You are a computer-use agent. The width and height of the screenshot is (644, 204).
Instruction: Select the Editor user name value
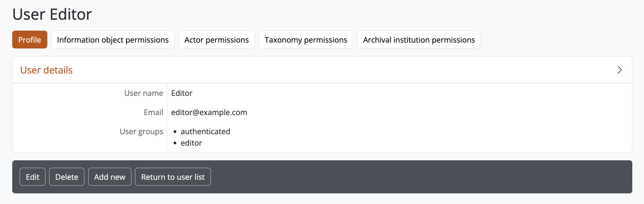click(182, 93)
